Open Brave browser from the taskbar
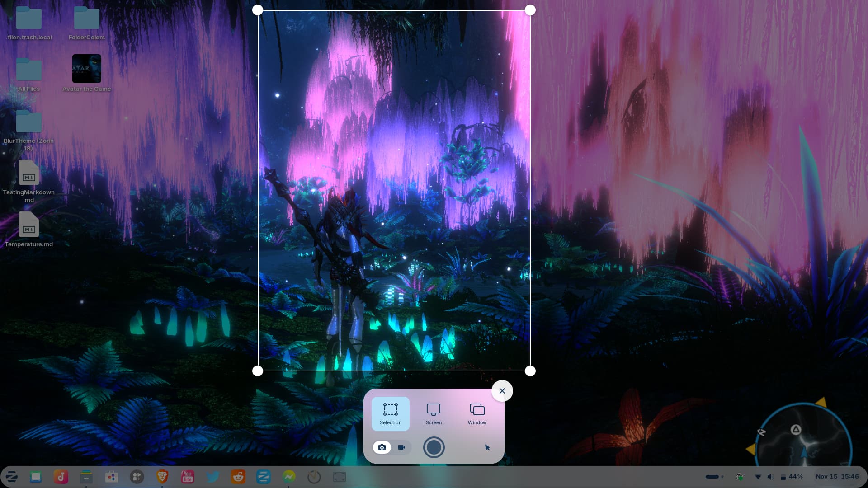Image resolution: width=868 pixels, height=488 pixels. [162, 477]
